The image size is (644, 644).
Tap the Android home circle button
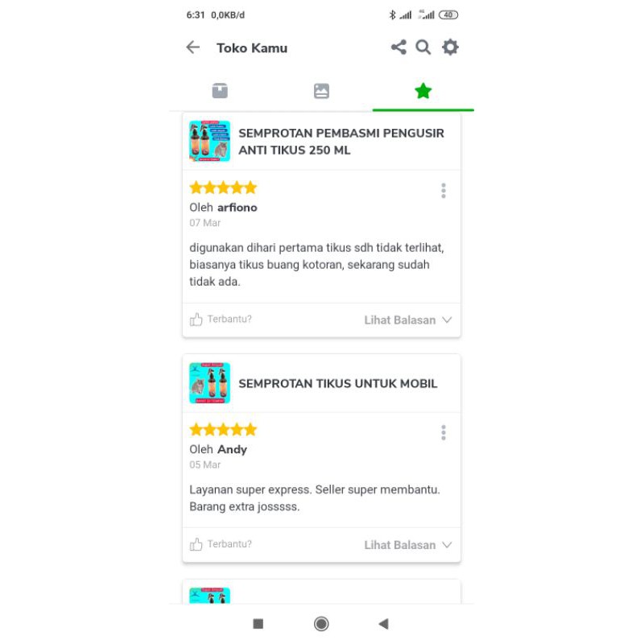(321, 624)
